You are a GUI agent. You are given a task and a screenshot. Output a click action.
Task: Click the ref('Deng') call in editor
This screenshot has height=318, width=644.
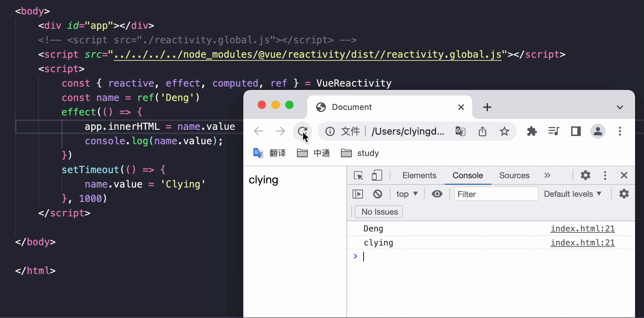pyautogui.click(x=168, y=98)
